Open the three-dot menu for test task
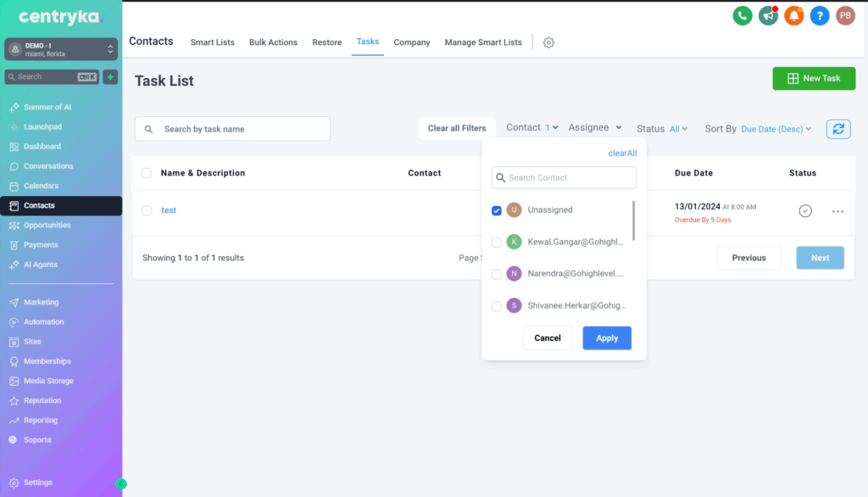The height and width of the screenshot is (497, 868). tap(837, 211)
